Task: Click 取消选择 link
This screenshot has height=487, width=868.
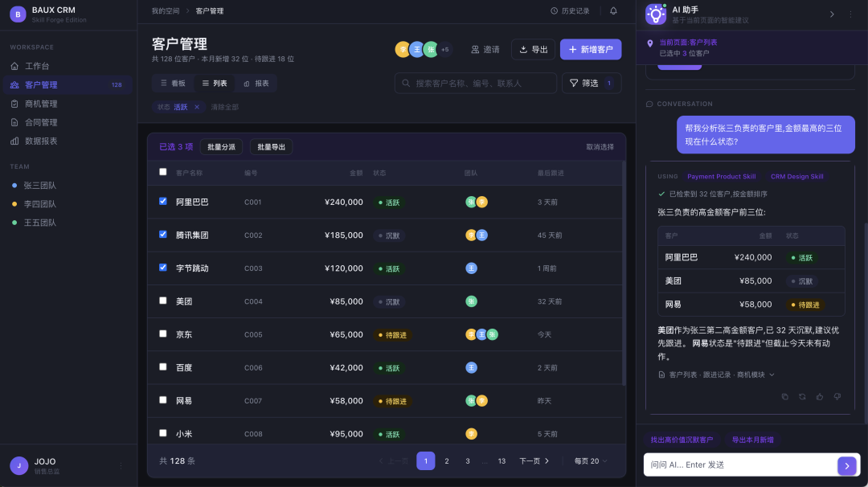Action: click(x=600, y=146)
